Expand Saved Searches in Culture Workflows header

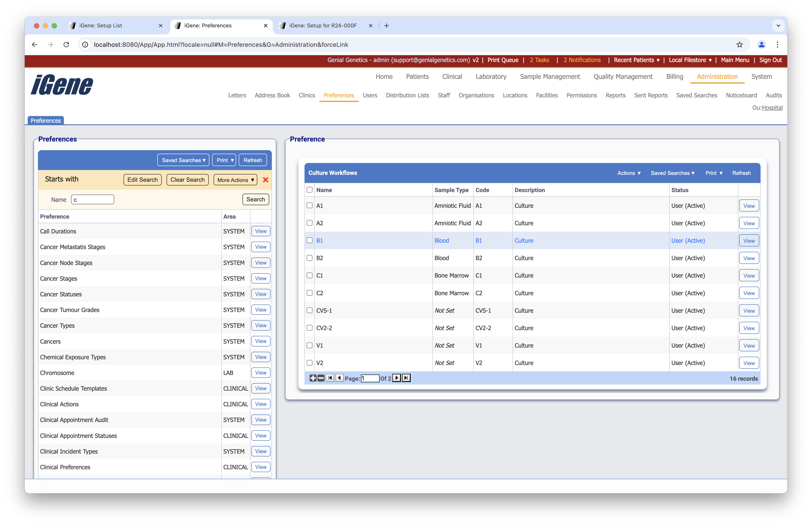click(672, 173)
